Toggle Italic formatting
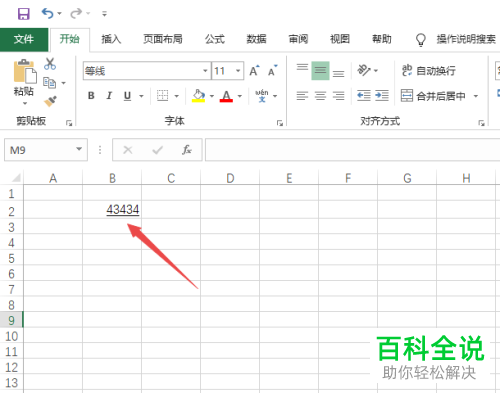Viewport: 500px width, 393px height. point(109,96)
